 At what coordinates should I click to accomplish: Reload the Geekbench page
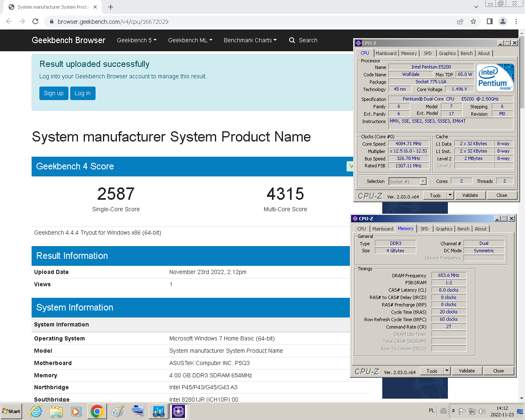click(35, 21)
